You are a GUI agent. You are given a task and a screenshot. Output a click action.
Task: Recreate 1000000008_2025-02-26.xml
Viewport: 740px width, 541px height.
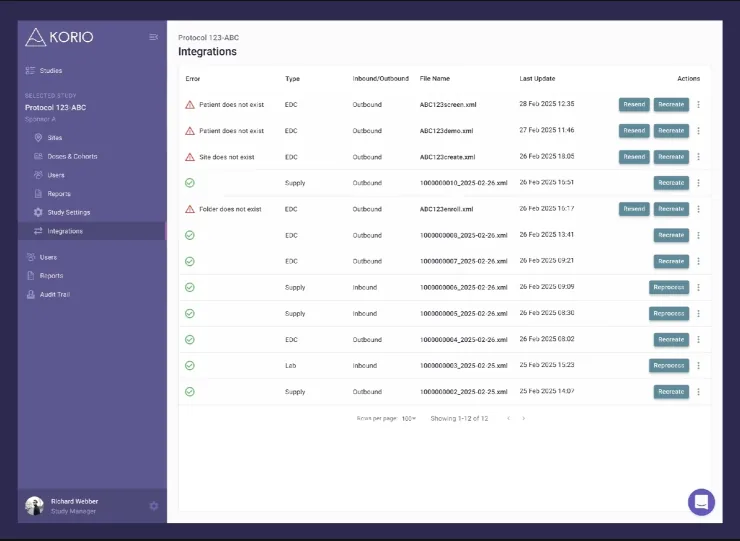(x=671, y=235)
